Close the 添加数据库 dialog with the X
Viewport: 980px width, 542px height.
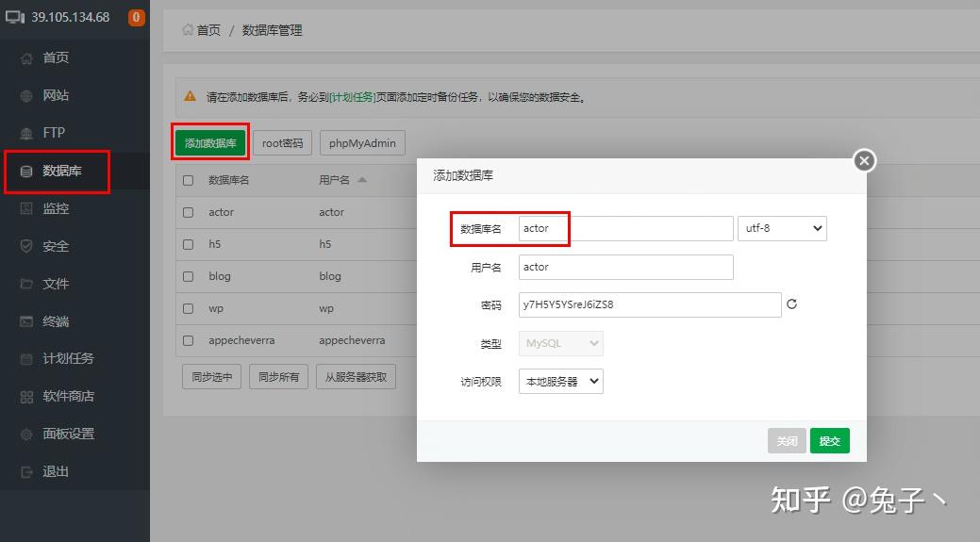point(864,161)
